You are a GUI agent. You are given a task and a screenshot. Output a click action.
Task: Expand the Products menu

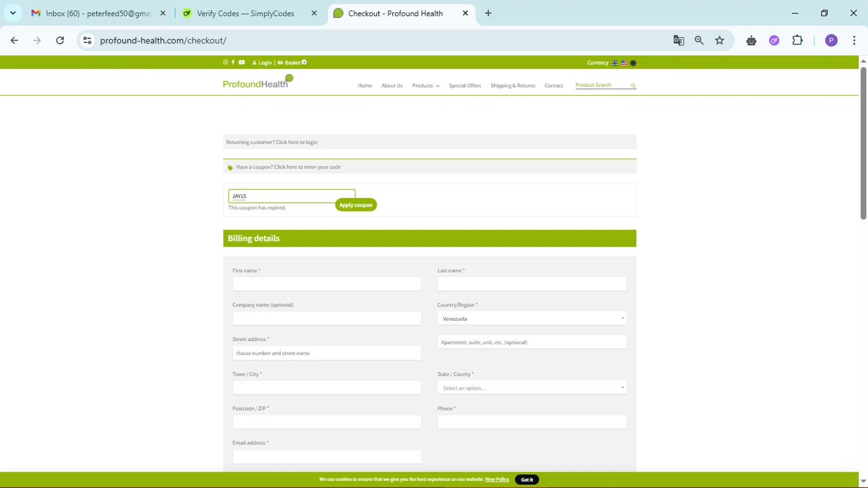pyautogui.click(x=425, y=86)
